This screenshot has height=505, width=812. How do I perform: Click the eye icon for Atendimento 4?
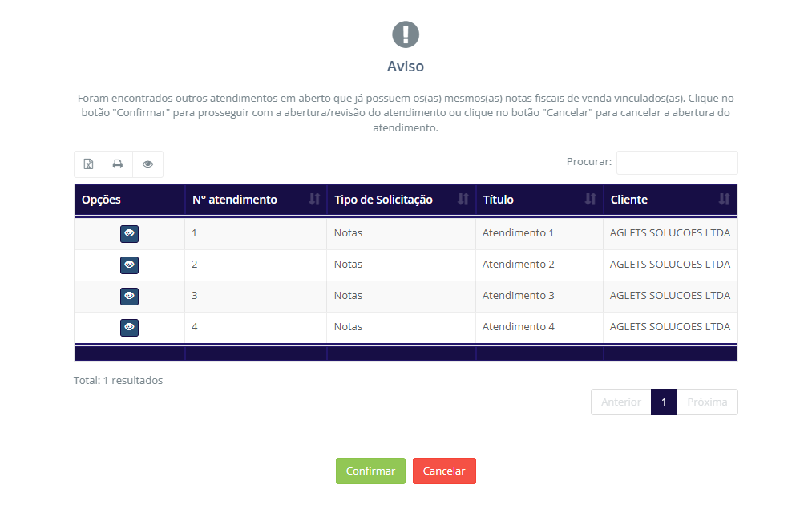(129, 327)
